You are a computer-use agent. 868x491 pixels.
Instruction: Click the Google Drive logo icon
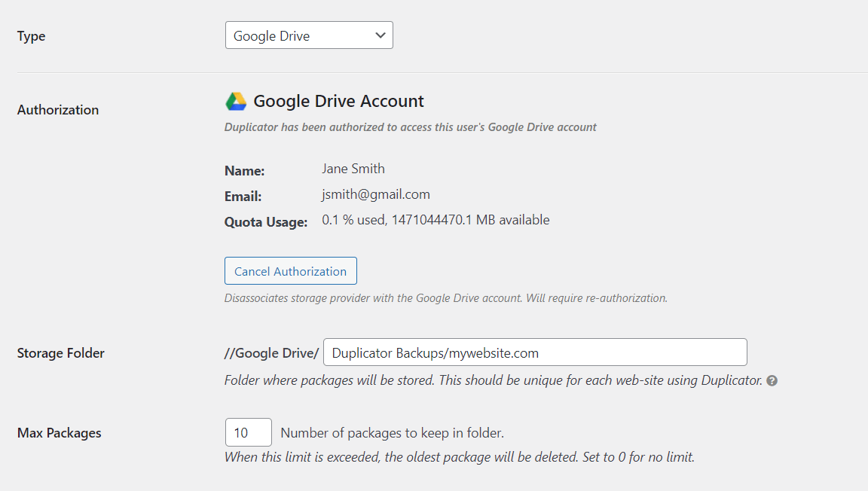point(236,102)
